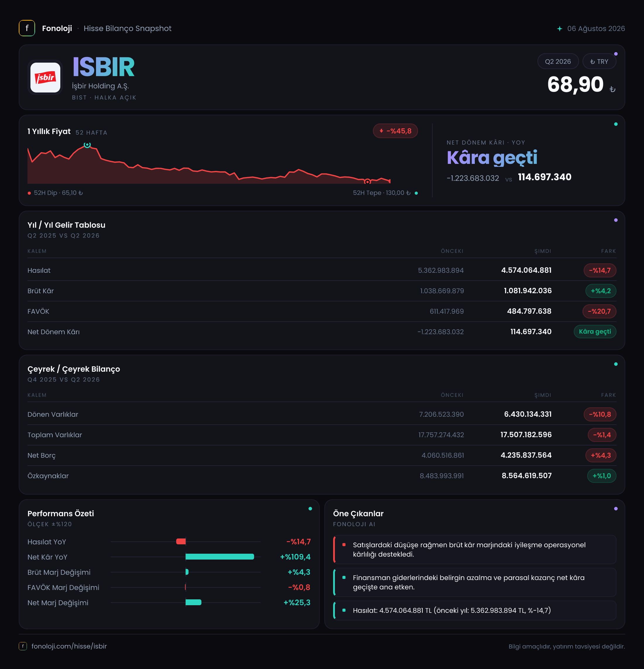Click the Net Borç value 4.235.837.564
The width and height of the screenshot is (644, 669).
pyautogui.click(x=526, y=455)
